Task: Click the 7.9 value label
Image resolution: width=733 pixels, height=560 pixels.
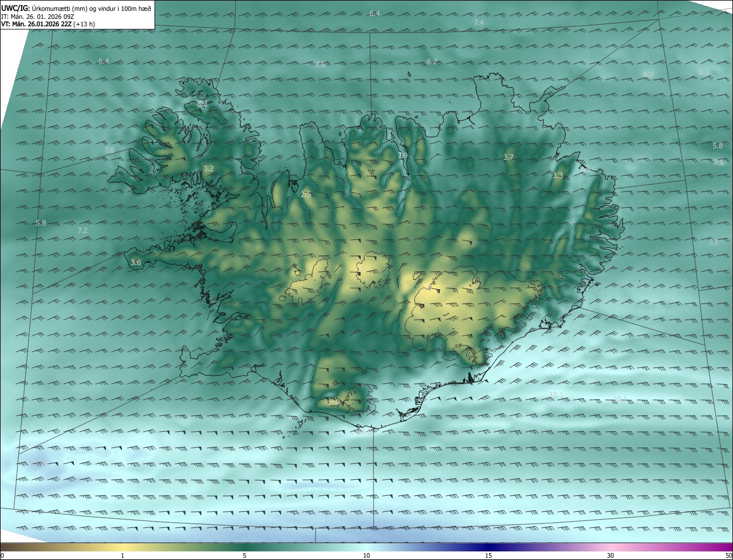Action: tap(403, 155)
